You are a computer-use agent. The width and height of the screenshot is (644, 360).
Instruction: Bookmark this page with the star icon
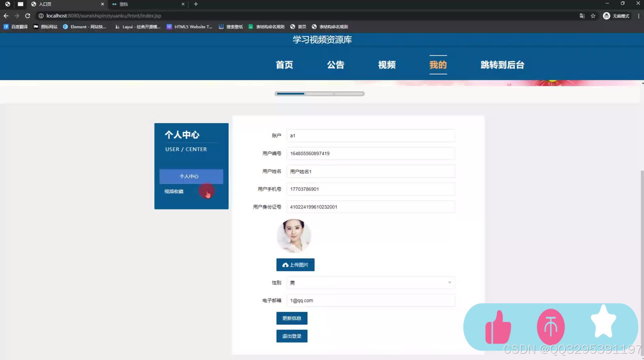pyautogui.click(x=593, y=16)
